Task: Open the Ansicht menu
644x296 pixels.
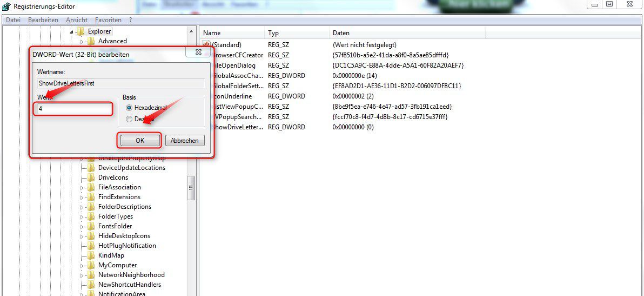Action: tap(76, 19)
